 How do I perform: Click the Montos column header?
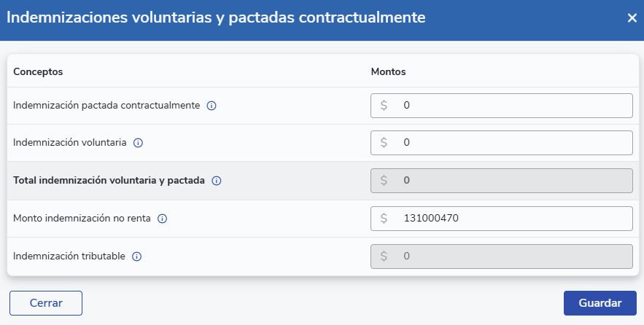click(388, 72)
